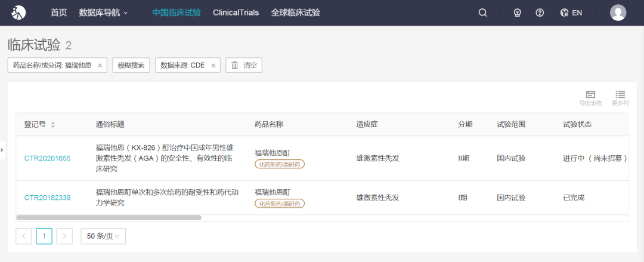The image size is (644, 262).
Task: Click the medal badge icon in header
Action: tap(517, 13)
